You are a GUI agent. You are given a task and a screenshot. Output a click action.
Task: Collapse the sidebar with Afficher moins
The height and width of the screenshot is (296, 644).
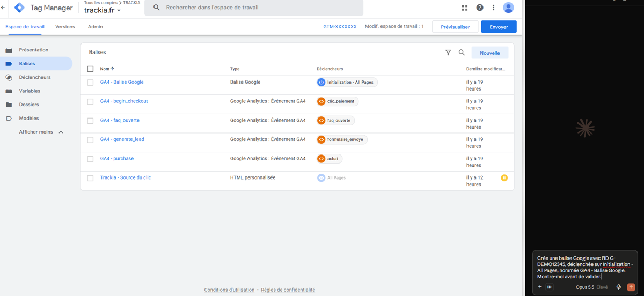point(41,132)
